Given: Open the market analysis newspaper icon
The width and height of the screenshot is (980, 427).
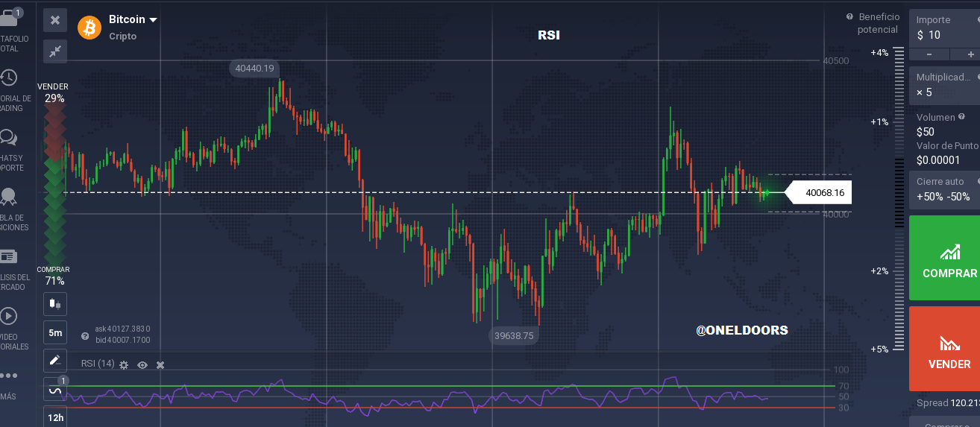Looking at the screenshot, I should coord(9,256).
